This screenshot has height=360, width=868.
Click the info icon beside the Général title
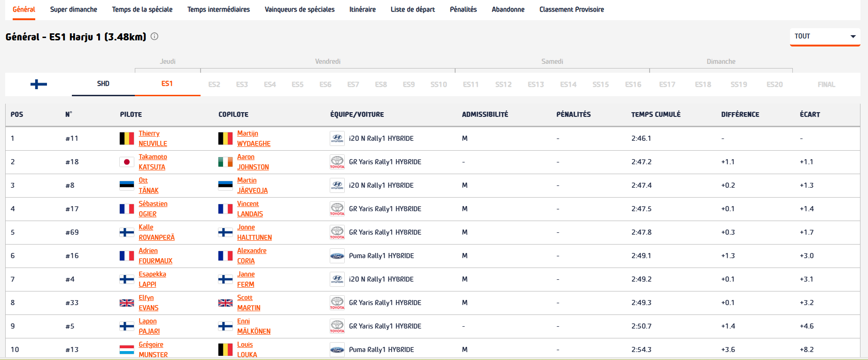(155, 37)
